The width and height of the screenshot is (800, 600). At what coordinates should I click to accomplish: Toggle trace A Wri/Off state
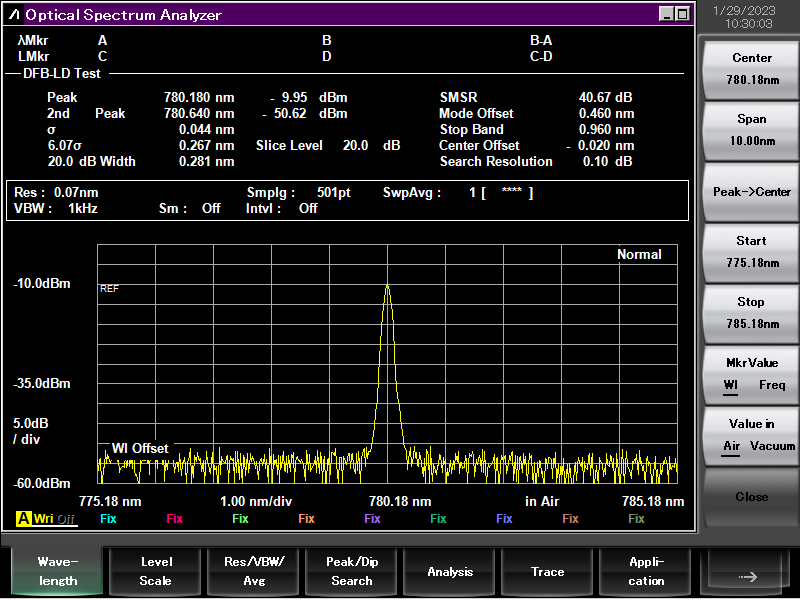[54, 519]
